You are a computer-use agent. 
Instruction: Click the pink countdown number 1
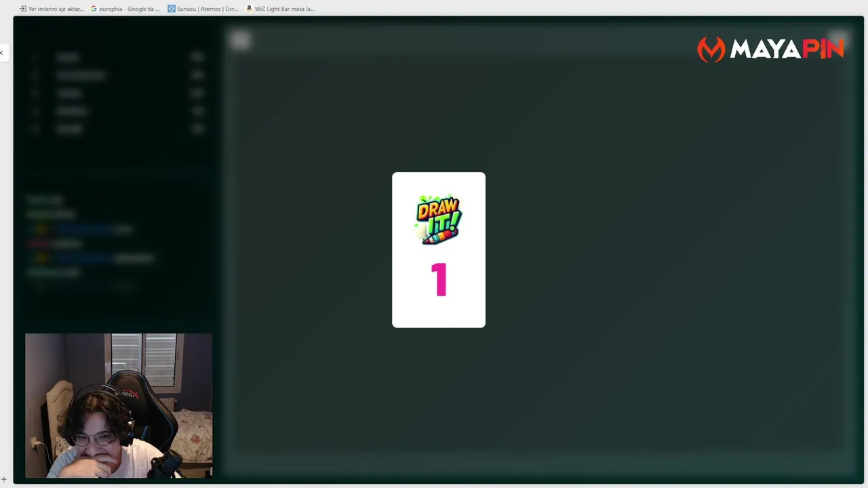[439, 280]
